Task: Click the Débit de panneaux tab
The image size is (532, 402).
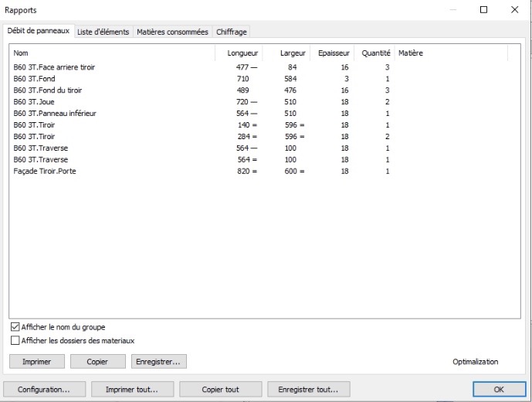Action: point(39,31)
